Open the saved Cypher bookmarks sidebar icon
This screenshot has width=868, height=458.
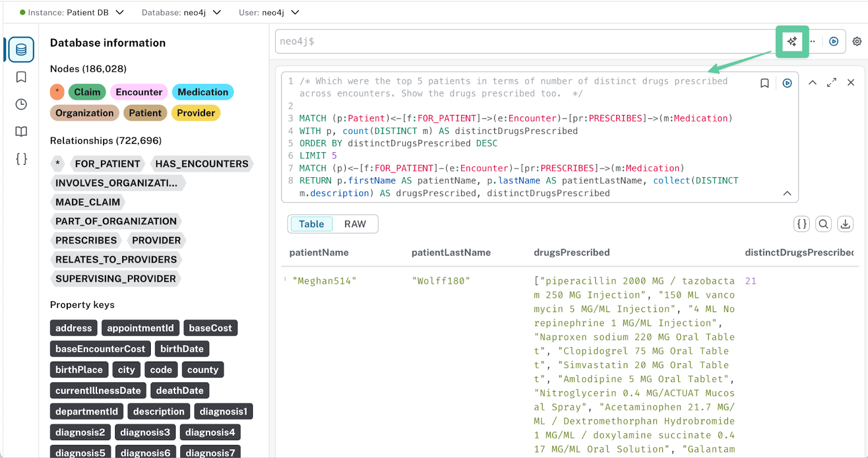pos(21,77)
